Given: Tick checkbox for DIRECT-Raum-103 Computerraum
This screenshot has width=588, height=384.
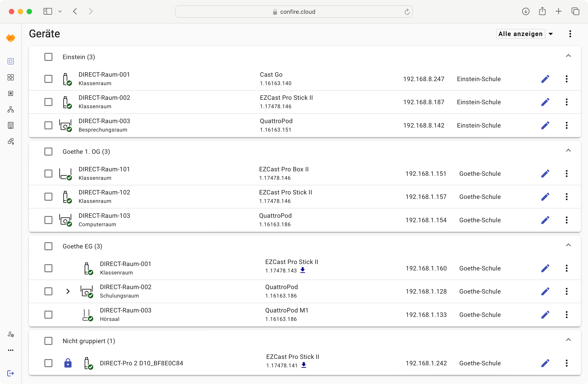Looking at the screenshot, I should tap(48, 220).
